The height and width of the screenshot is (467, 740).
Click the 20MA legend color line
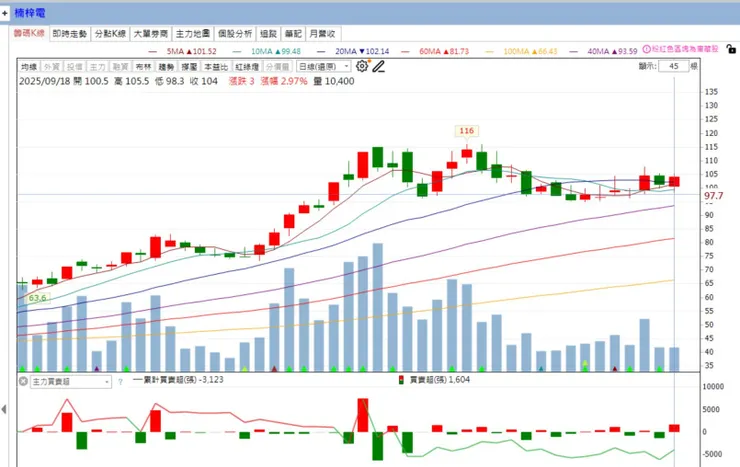point(321,51)
